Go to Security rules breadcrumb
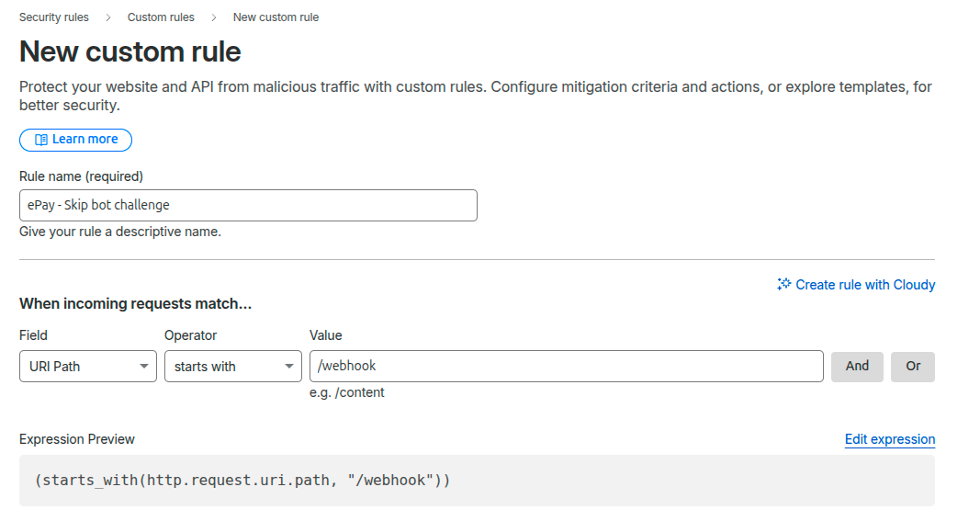Image resolution: width=980 pixels, height=521 pixels. pyautogui.click(x=54, y=17)
